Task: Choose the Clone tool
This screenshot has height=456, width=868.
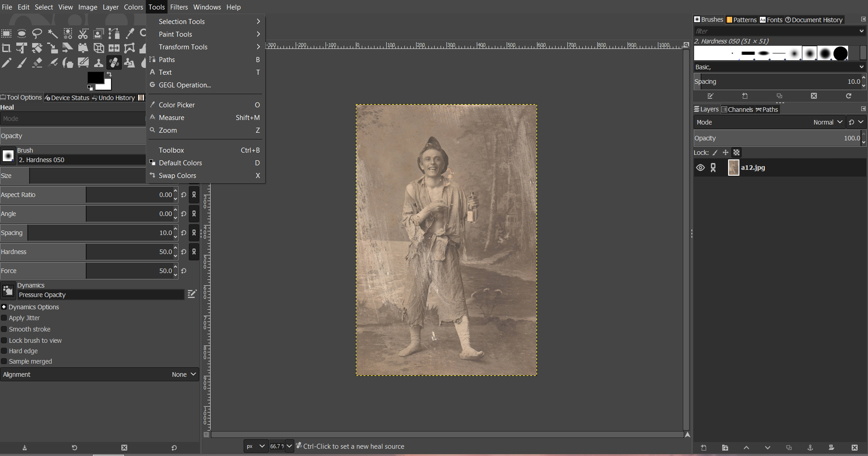Action: pos(99,62)
